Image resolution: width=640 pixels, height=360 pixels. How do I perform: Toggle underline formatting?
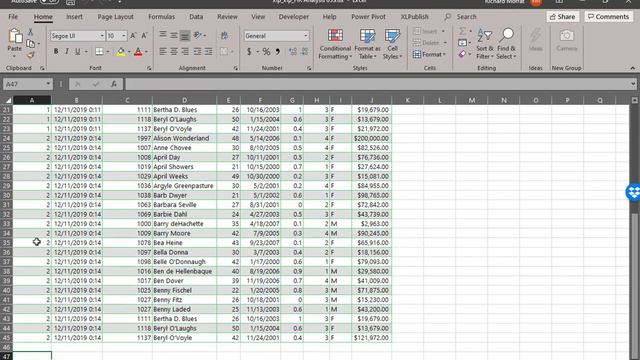(x=77, y=52)
